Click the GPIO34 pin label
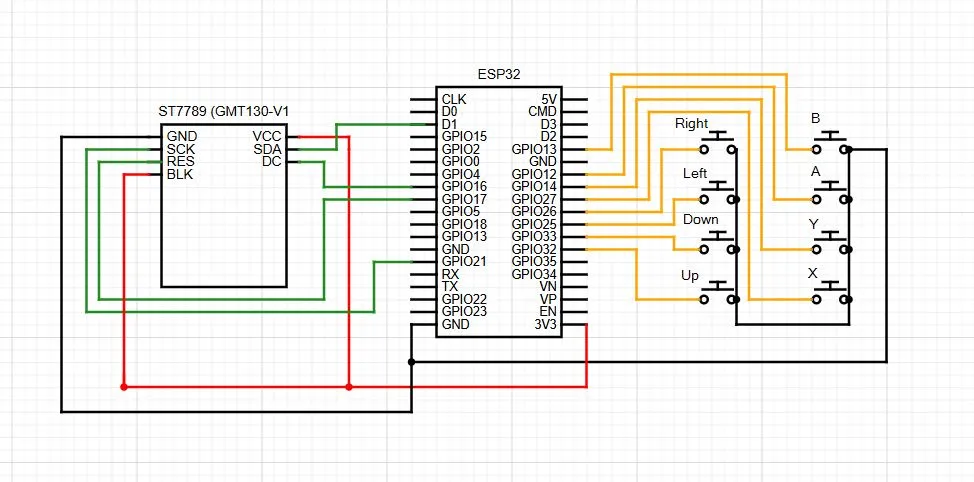The height and width of the screenshot is (482, 974). point(534,274)
